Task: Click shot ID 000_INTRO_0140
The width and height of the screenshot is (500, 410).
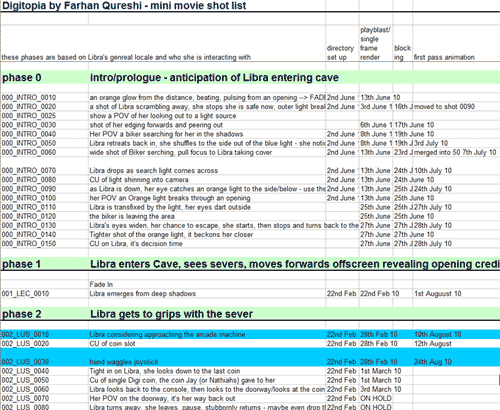Action: click(29, 234)
